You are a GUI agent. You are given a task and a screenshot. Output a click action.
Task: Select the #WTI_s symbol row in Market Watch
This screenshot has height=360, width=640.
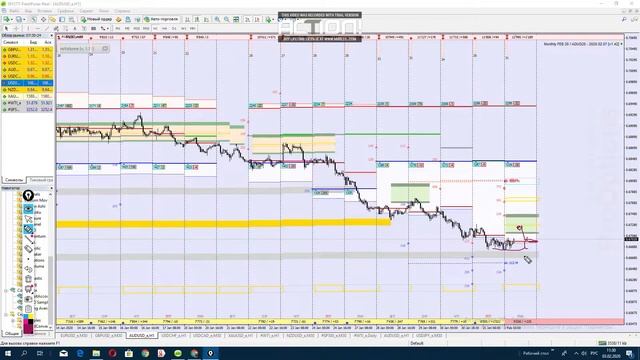pyautogui.click(x=27, y=103)
